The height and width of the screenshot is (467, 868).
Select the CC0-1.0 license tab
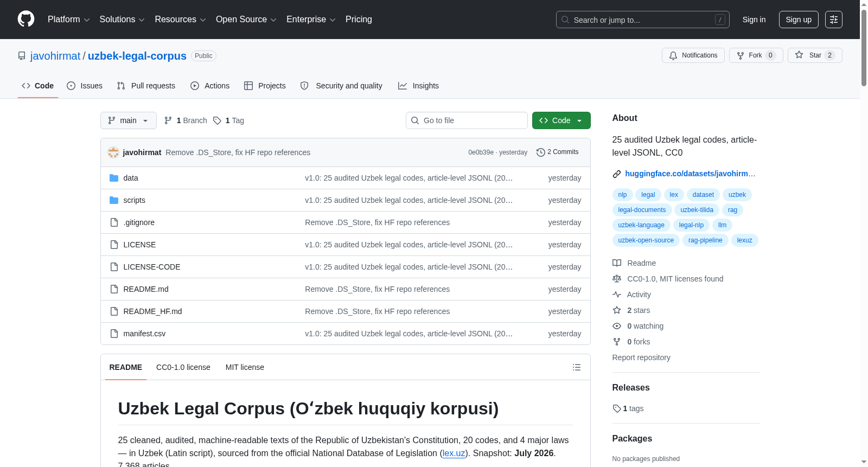[183, 367]
